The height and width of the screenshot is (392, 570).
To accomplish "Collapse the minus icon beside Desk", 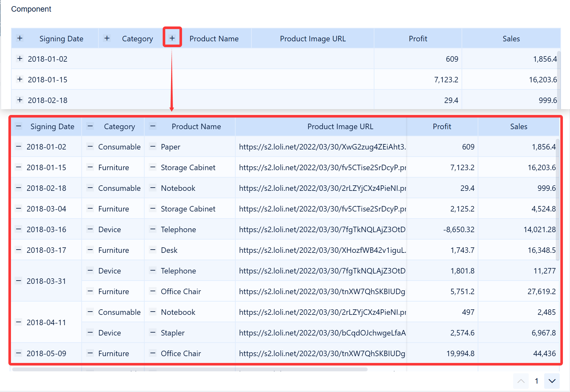I will [153, 250].
